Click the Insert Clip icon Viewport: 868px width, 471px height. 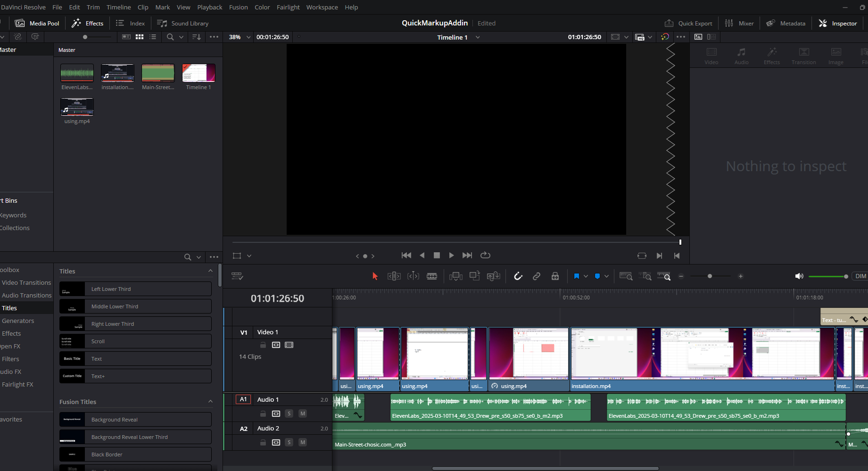(x=456, y=276)
